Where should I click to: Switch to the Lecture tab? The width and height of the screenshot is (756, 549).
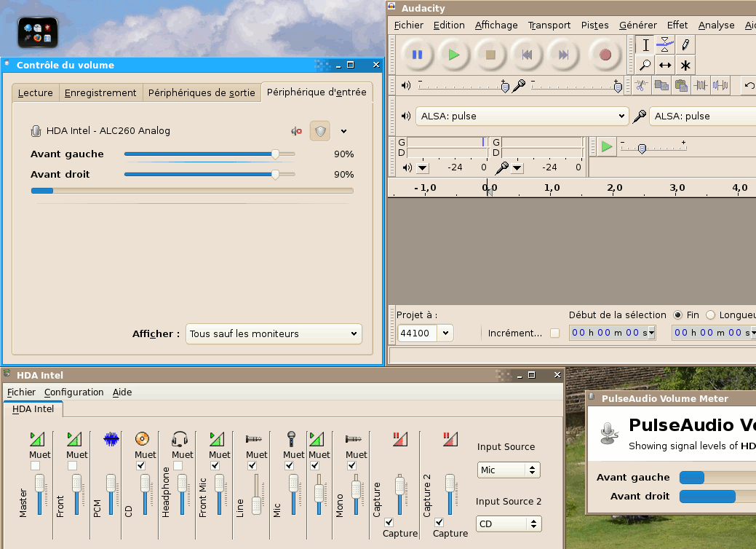click(x=35, y=92)
